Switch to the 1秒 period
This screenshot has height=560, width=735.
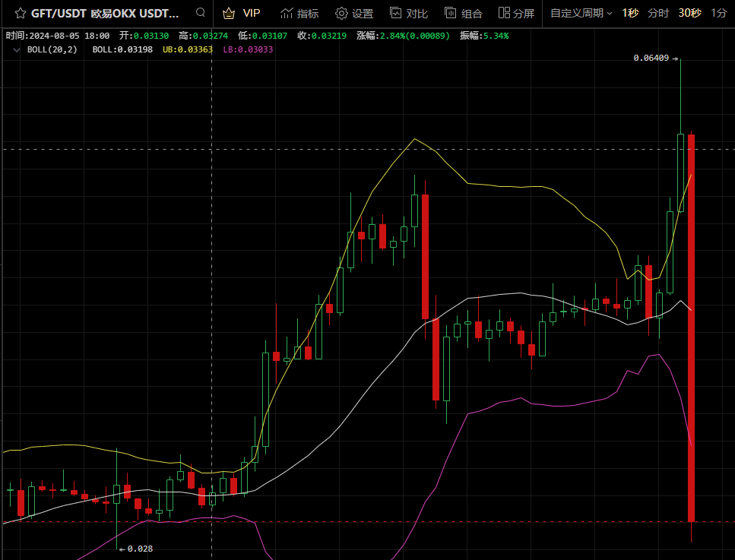click(x=630, y=13)
